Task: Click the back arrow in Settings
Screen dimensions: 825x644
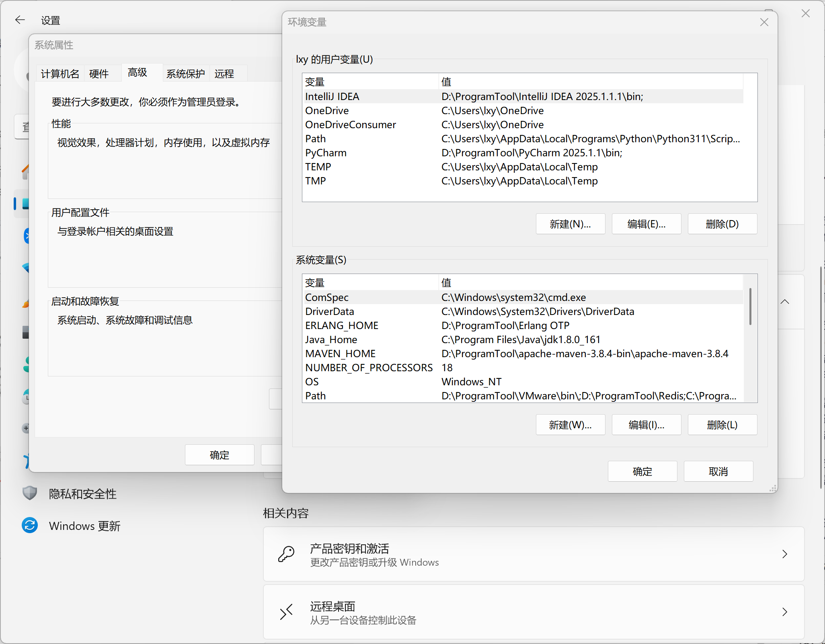Action: click(x=20, y=20)
